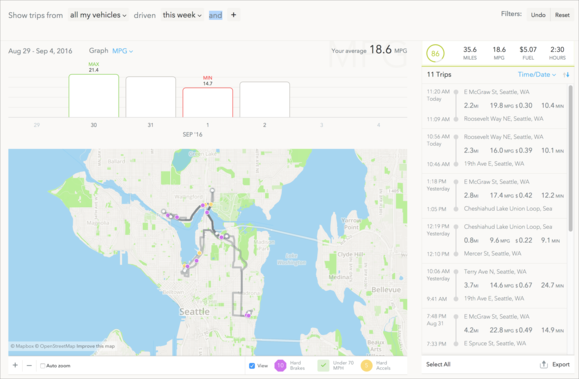Click the plus icon to add a filter

233,15
